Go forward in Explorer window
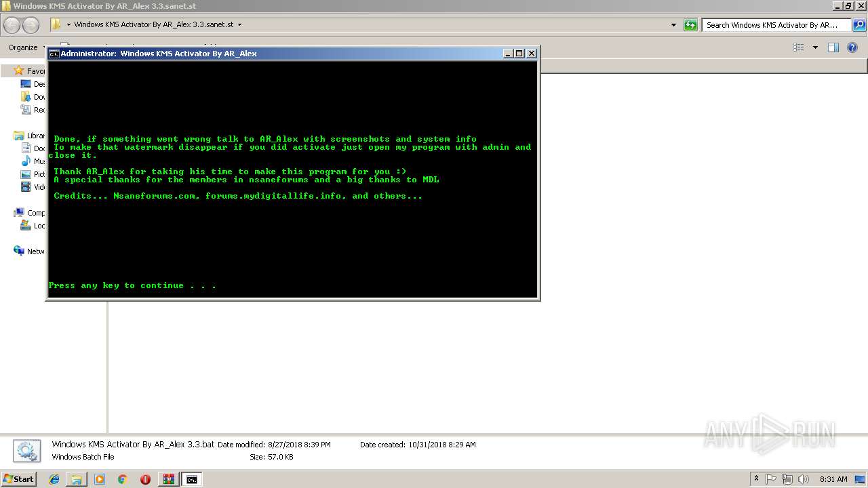This screenshot has width=868, height=488. (31, 25)
